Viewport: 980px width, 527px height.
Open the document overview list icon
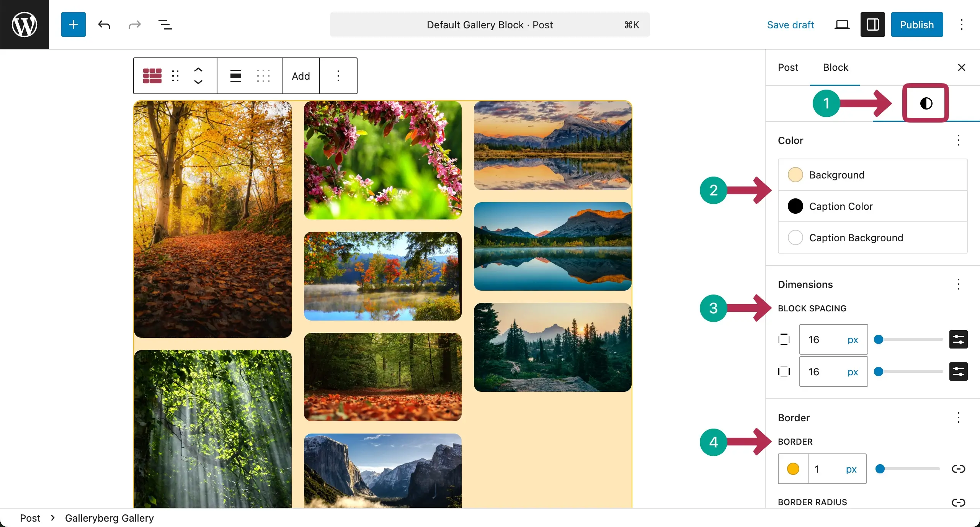[165, 25]
